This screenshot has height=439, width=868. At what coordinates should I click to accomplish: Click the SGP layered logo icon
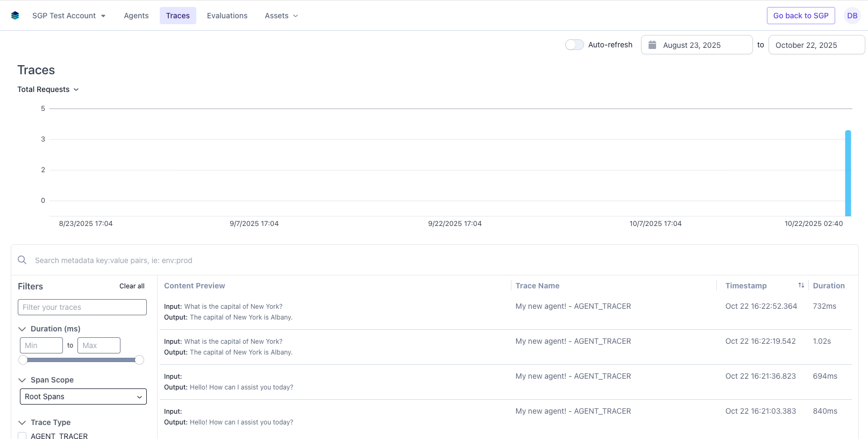[15, 16]
